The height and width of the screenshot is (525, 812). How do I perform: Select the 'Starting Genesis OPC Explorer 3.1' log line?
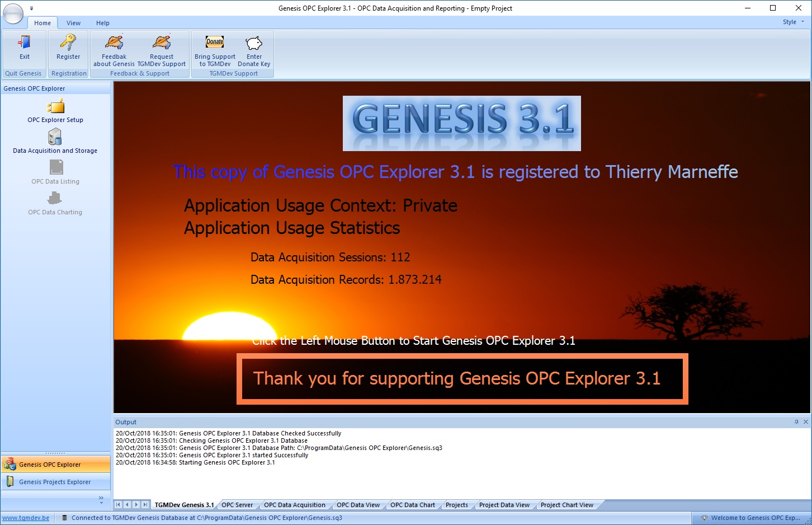coord(195,462)
